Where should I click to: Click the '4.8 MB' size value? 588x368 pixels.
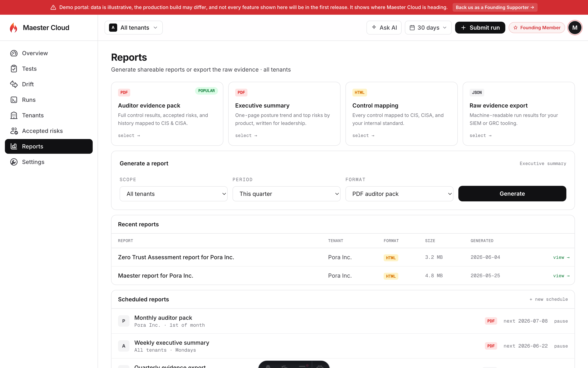(x=434, y=276)
